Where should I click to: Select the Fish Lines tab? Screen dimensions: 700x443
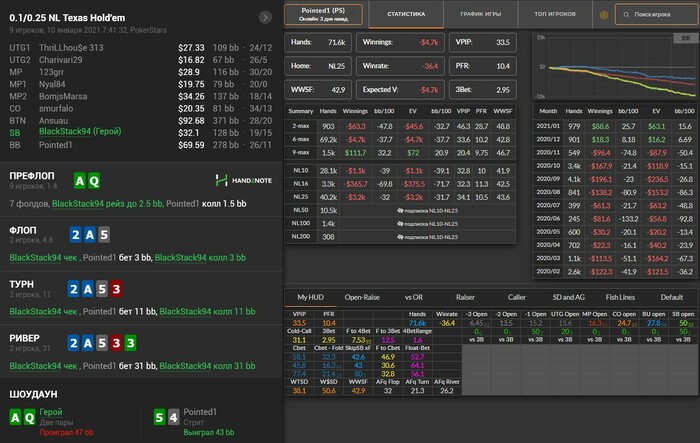pos(620,297)
